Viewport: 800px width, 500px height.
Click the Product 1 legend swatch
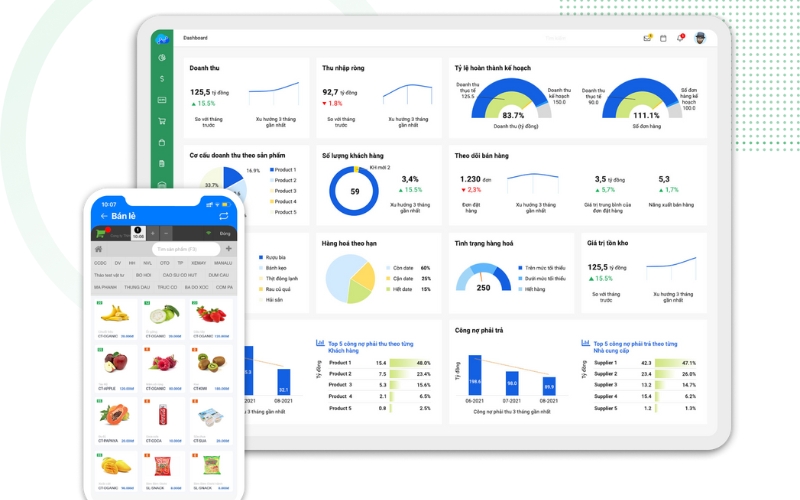pyautogui.click(x=272, y=170)
